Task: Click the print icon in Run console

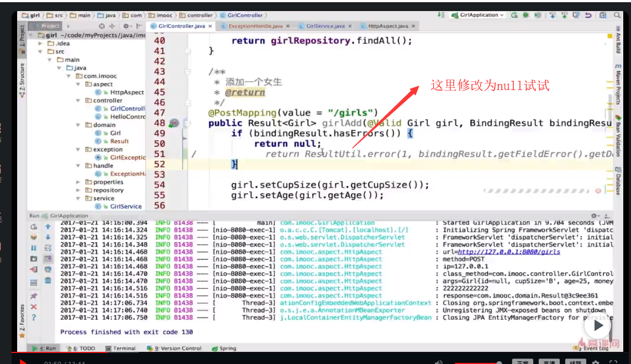Action: [x=48, y=270]
